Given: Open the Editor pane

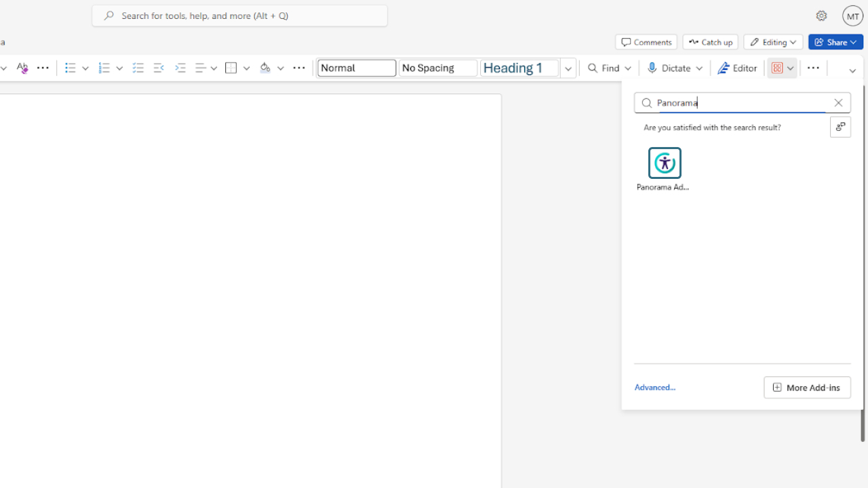Looking at the screenshot, I should pos(737,68).
